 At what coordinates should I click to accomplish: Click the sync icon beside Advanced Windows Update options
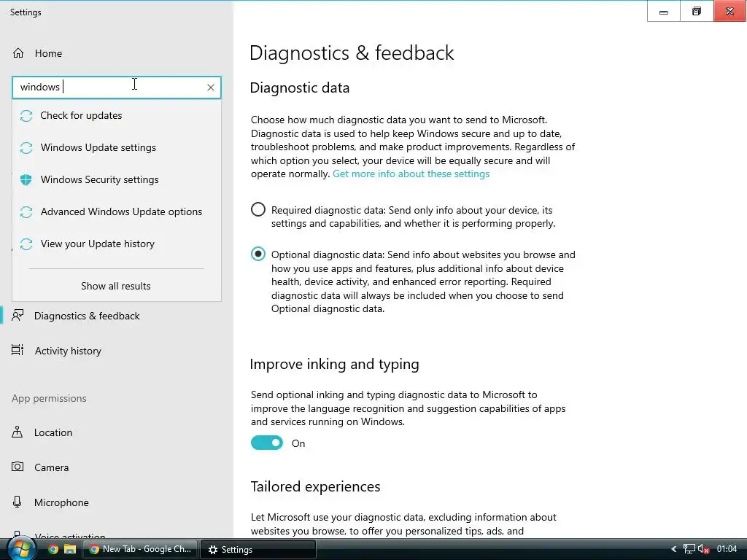(x=26, y=212)
